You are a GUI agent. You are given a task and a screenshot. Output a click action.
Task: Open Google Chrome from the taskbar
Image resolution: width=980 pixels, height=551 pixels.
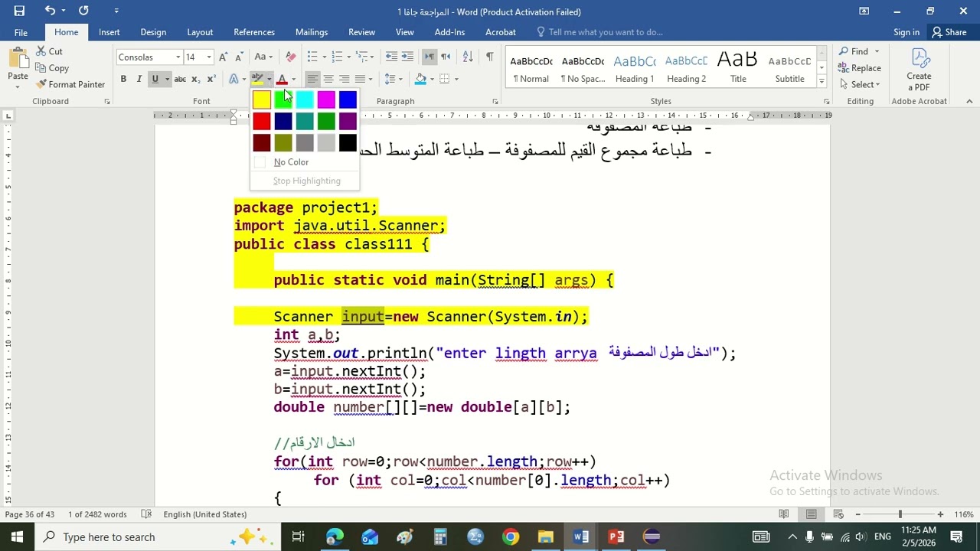511,536
